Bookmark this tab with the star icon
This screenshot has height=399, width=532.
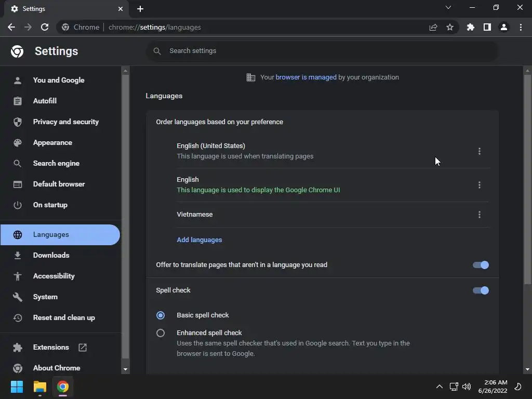click(449, 27)
